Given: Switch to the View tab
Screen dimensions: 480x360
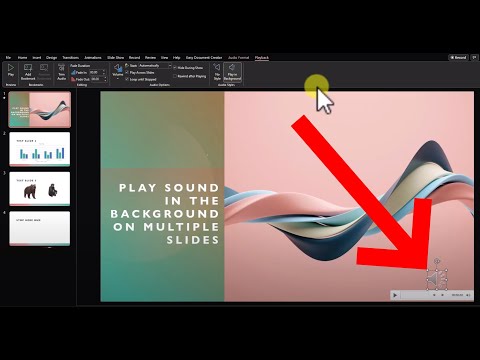Looking at the screenshot, I should click(x=164, y=58).
